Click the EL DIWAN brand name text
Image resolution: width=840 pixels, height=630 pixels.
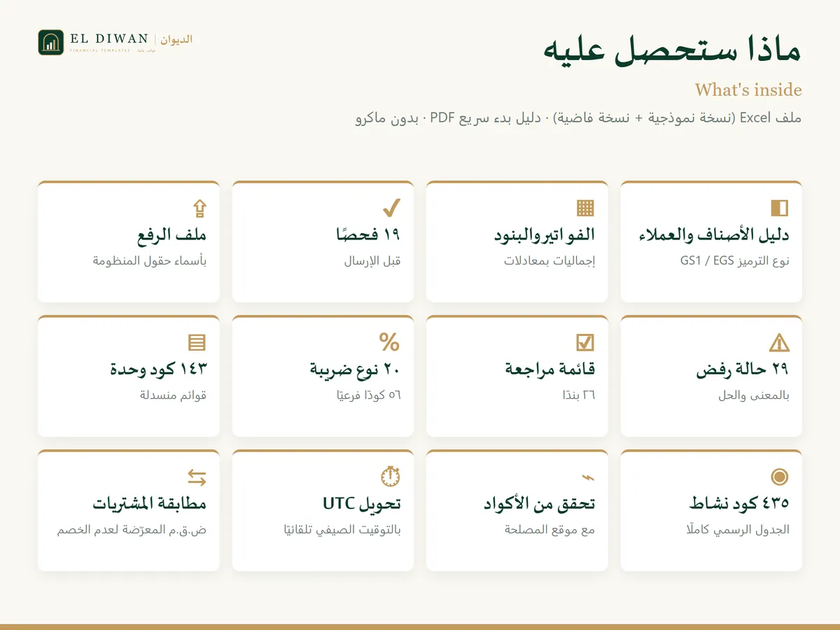tap(108, 39)
